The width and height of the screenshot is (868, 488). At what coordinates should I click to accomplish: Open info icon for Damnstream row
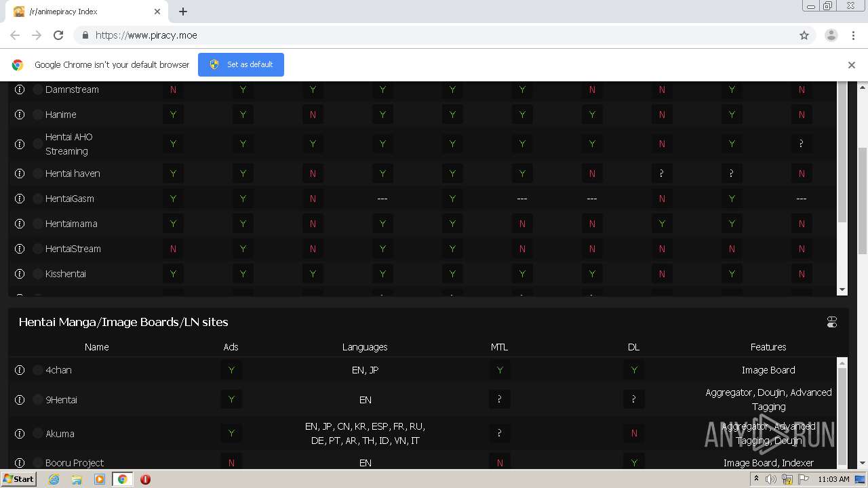point(20,89)
